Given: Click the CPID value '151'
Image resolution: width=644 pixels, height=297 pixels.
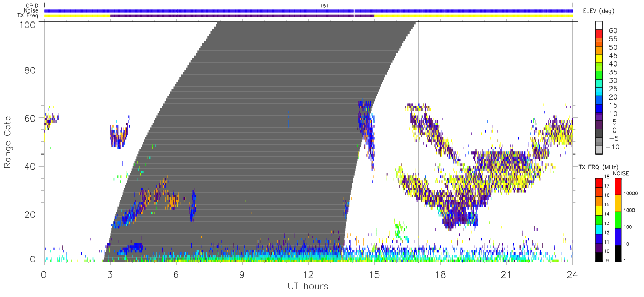Looking at the screenshot, I should [325, 5].
